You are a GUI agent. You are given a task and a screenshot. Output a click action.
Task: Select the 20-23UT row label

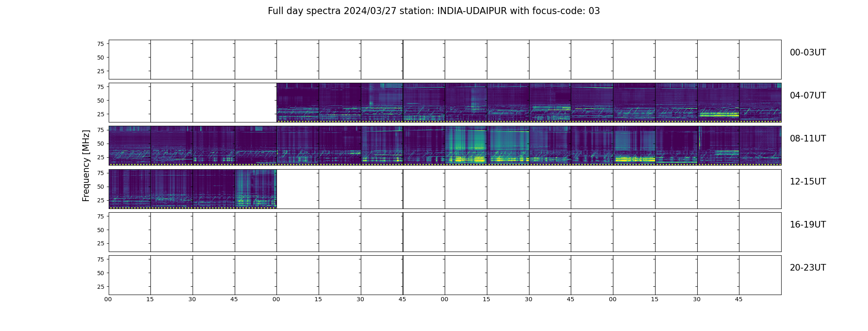[x=808, y=268]
